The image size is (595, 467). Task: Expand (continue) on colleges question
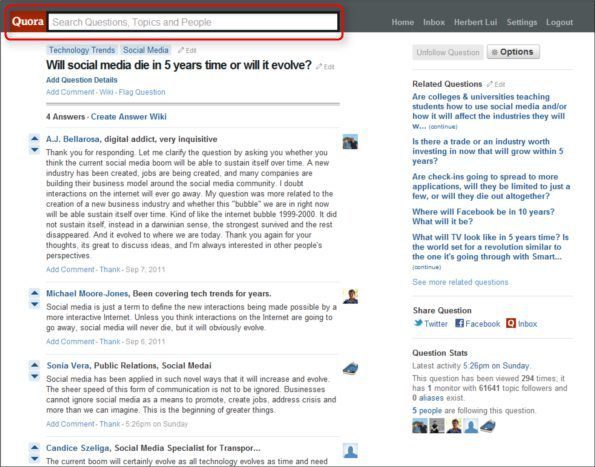pos(443,127)
